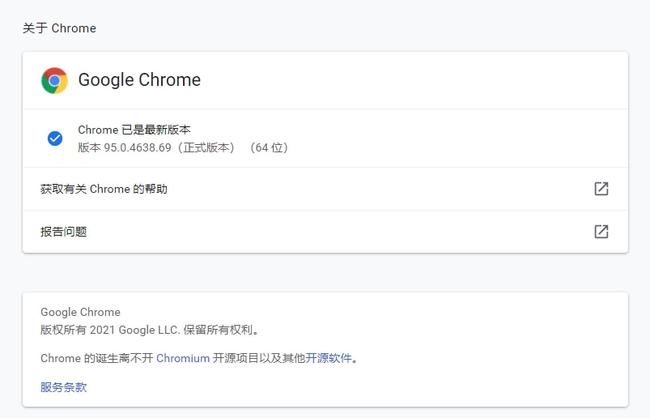Click the （64 位） architecture label
The height and width of the screenshot is (418, 650).
[270, 147]
